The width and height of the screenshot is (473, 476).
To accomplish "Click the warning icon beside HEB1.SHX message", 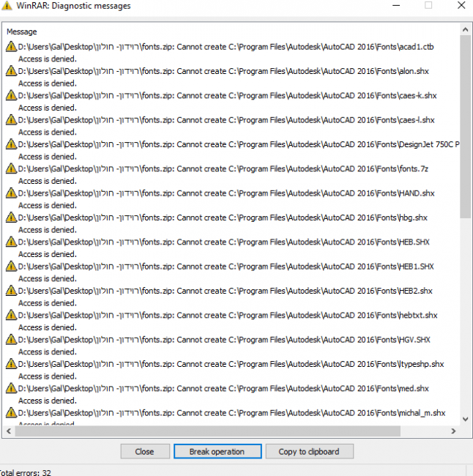I will [x=11, y=267].
